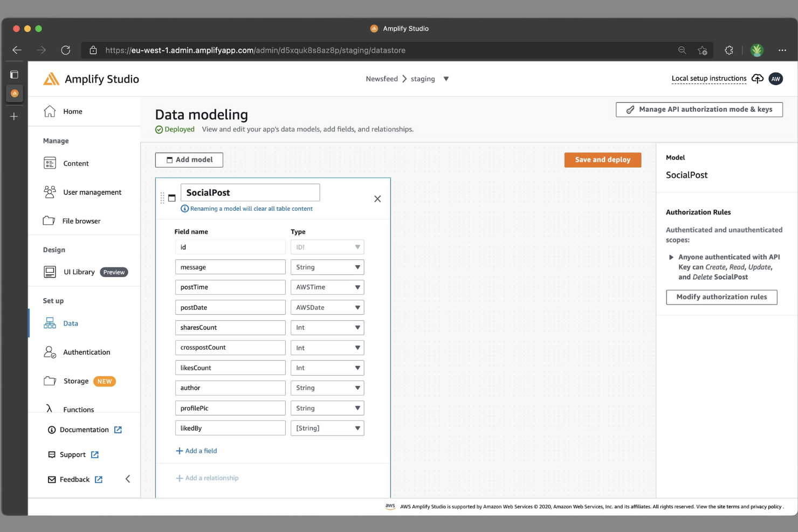Viewport: 798px width, 532px height.
Task: Click inside the sharesCount field name input
Action: tap(230, 327)
